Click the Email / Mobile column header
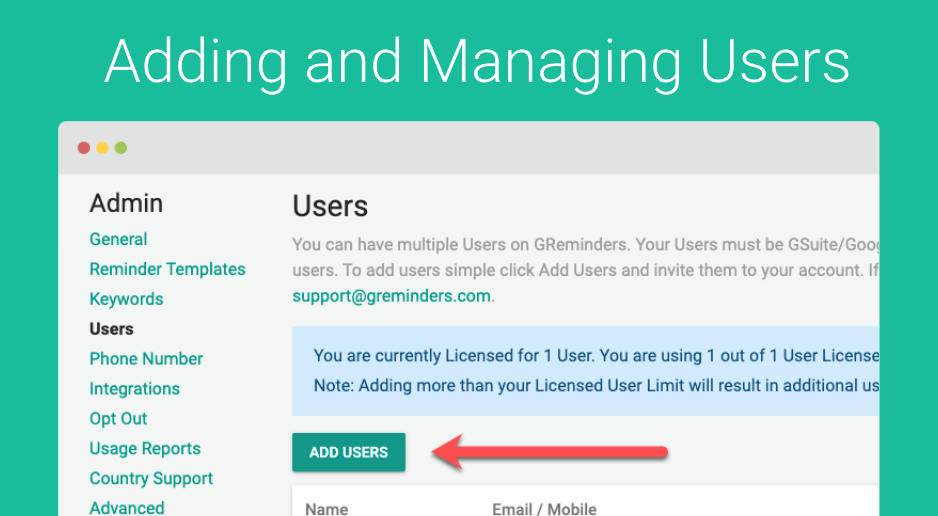Screen dimensions: 938x516 (x=544, y=509)
